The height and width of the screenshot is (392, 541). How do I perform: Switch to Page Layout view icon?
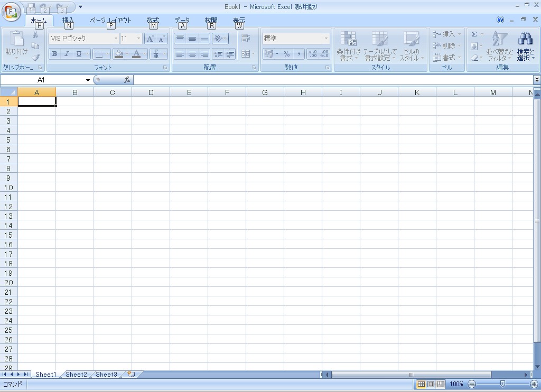coord(431,384)
